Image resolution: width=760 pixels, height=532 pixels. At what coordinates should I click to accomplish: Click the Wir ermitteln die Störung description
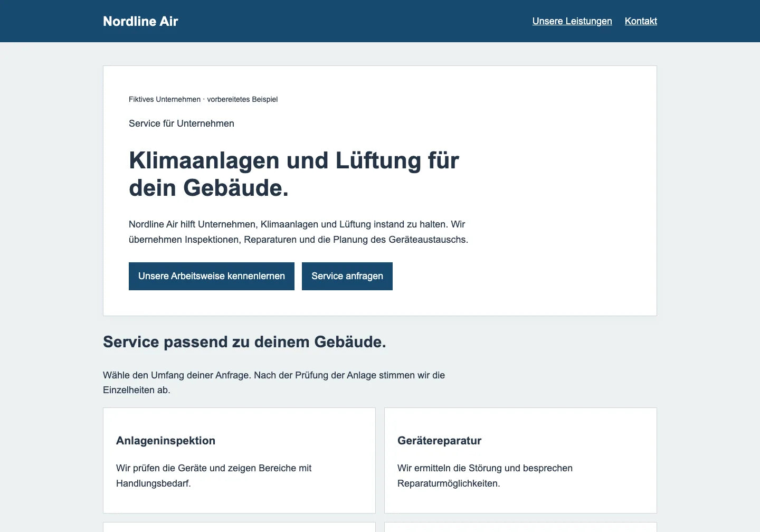(x=485, y=476)
